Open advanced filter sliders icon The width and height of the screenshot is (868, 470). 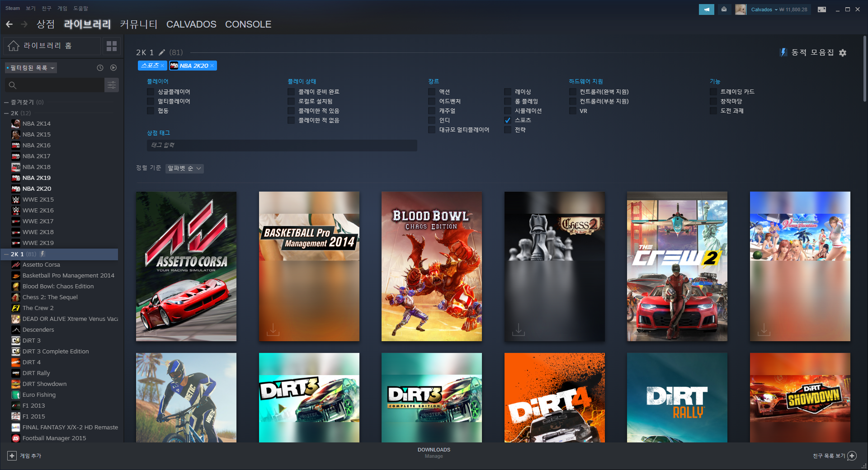tap(112, 85)
